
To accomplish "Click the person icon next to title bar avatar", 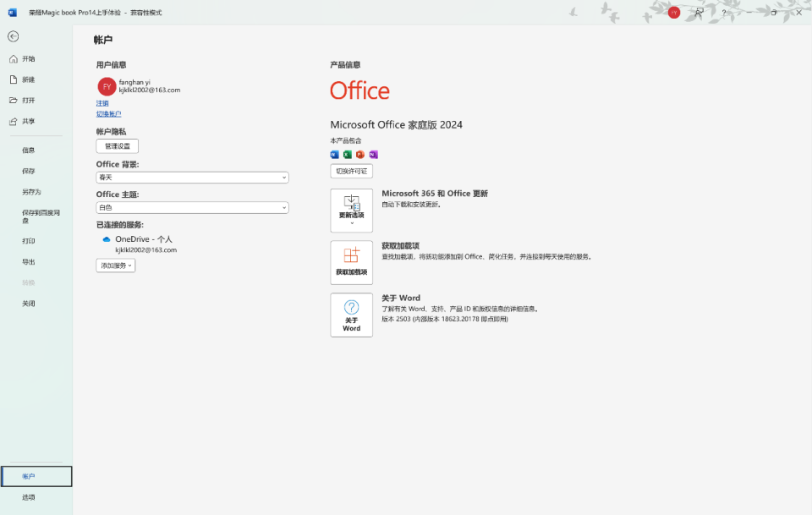I will point(699,13).
